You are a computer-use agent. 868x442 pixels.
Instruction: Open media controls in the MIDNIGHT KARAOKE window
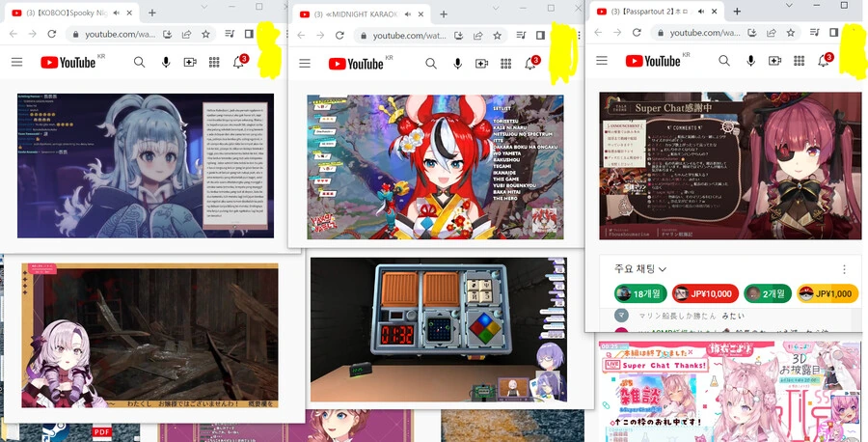(521, 36)
